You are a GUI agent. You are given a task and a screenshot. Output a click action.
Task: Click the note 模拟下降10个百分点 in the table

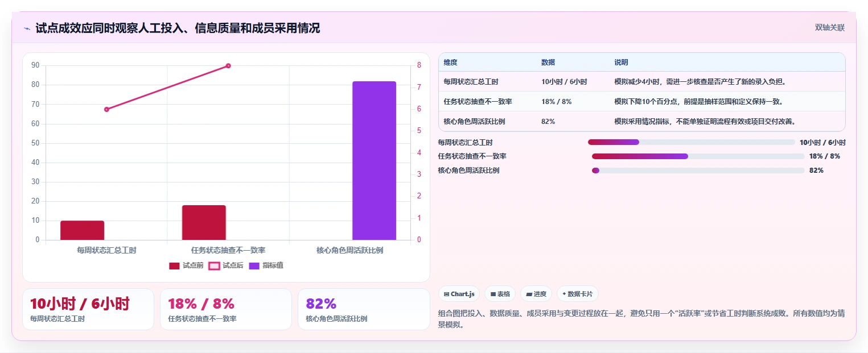coord(698,102)
